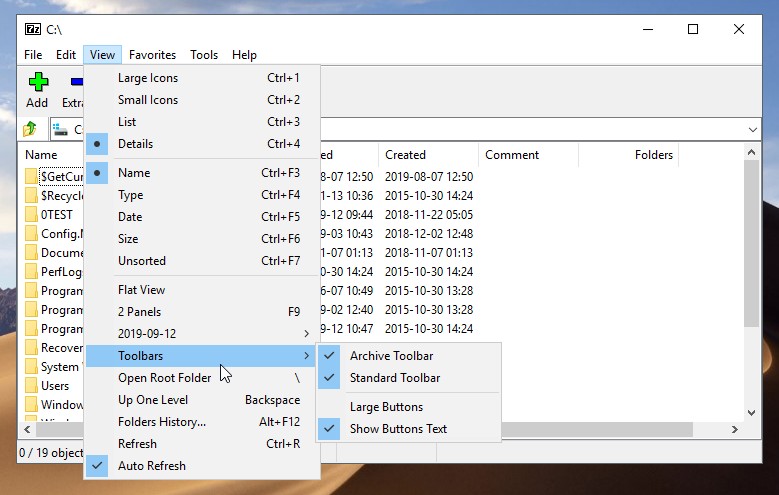The image size is (779, 495).
Task: Sort by Name option
Action: pyautogui.click(x=201, y=172)
